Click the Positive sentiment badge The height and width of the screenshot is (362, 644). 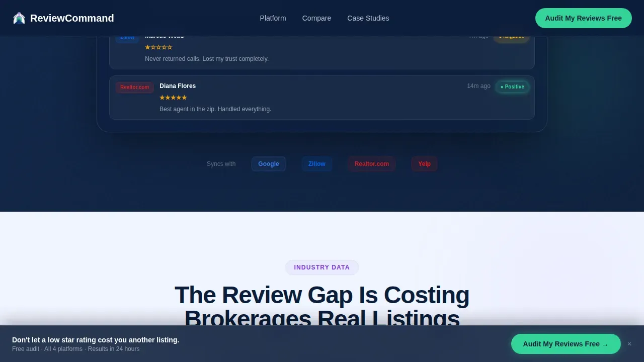click(512, 87)
